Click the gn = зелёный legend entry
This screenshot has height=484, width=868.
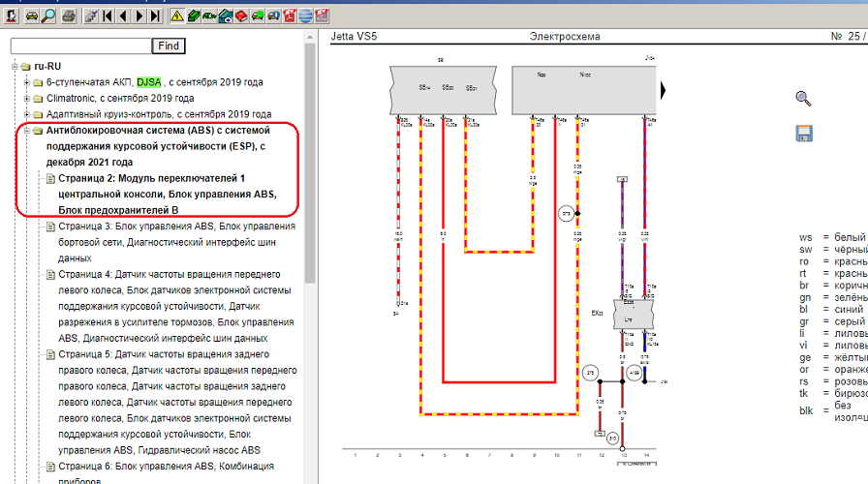[x=833, y=297]
